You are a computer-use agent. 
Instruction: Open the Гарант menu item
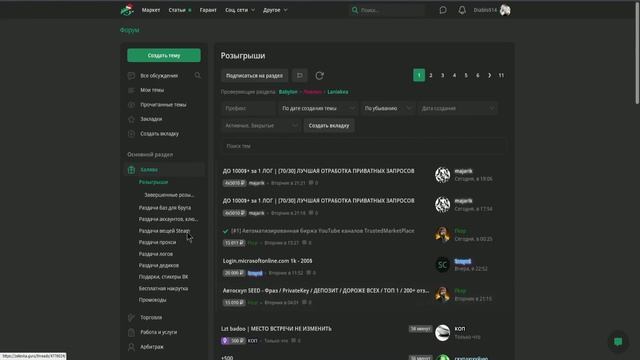click(208, 10)
